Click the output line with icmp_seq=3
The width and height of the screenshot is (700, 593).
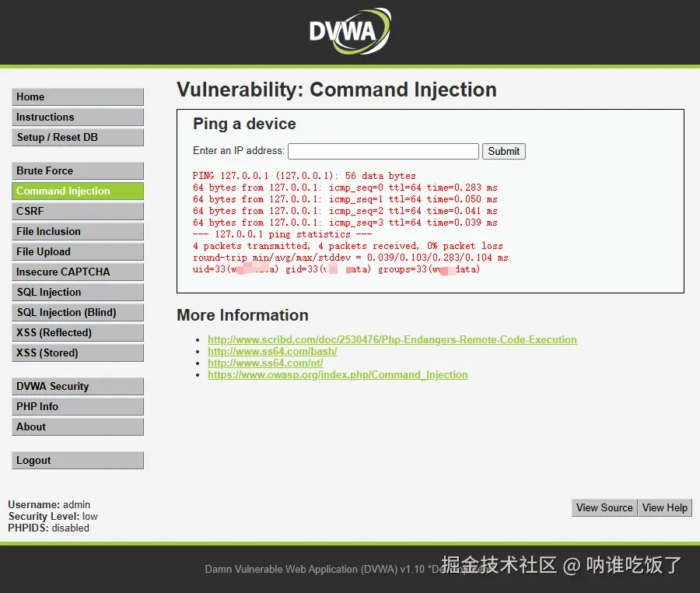(345, 223)
